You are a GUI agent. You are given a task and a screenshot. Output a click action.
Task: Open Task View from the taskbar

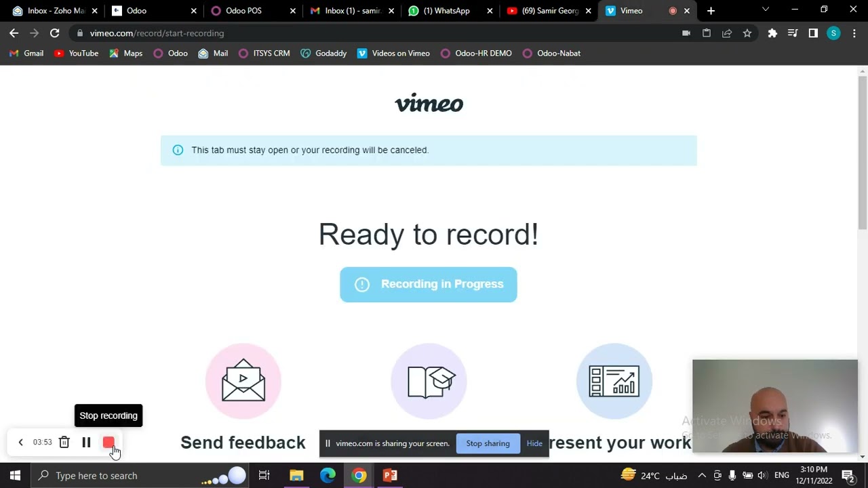tap(264, 476)
